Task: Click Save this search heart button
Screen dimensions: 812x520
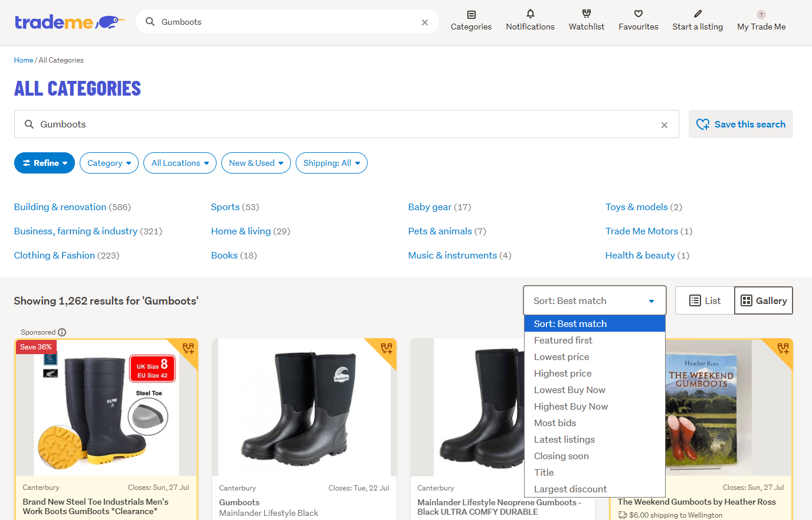Action: (x=741, y=124)
